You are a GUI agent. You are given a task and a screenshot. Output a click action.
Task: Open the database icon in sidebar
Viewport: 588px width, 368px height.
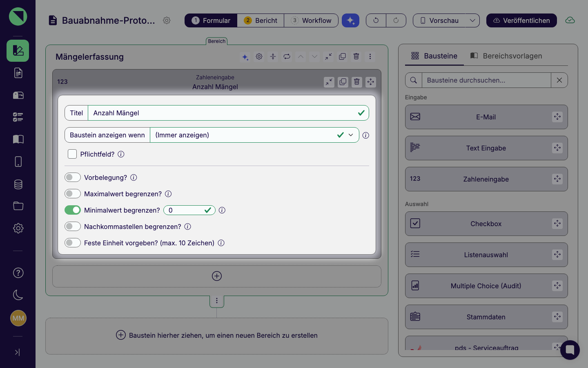click(x=18, y=184)
